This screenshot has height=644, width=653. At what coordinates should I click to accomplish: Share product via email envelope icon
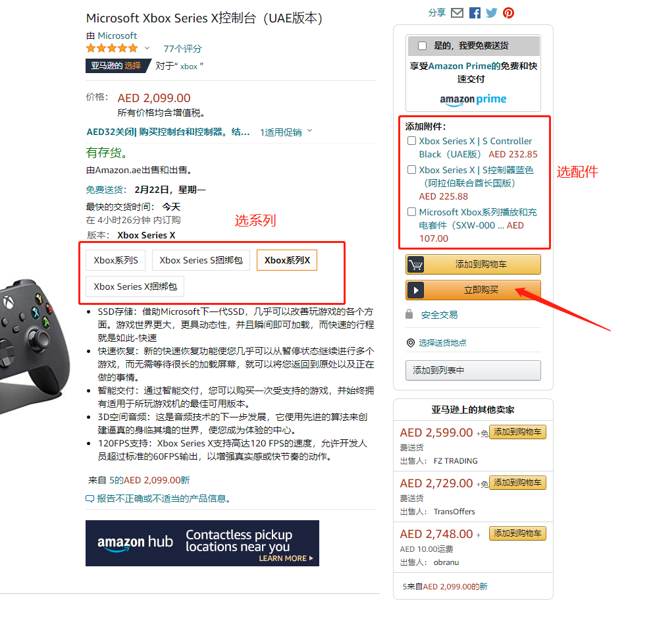tap(457, 13)
